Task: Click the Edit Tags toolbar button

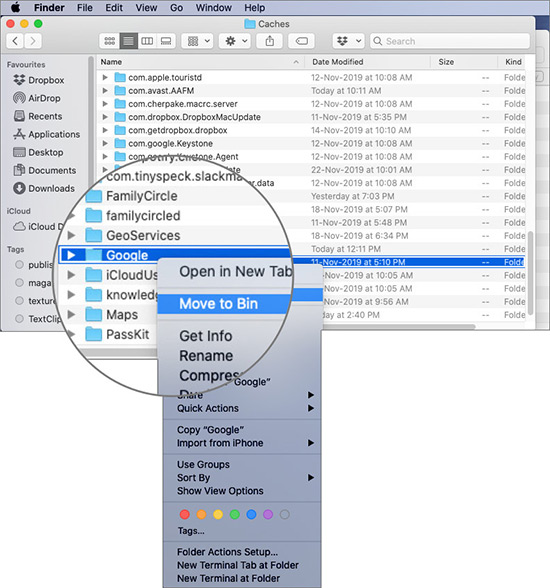Action: 301,41
